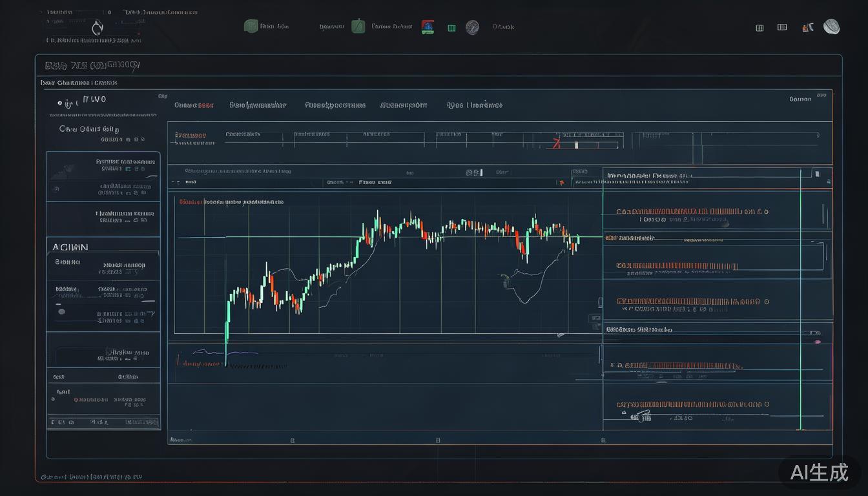Click the circular logo at top left
The height and width of the screenshot is (496, 868).
pos(98,28)
